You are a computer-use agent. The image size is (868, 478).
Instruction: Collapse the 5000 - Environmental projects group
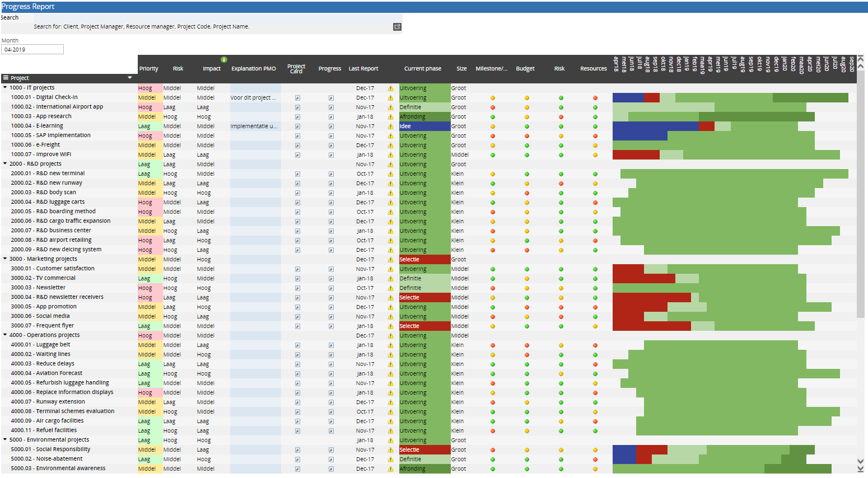click(5, 440)
